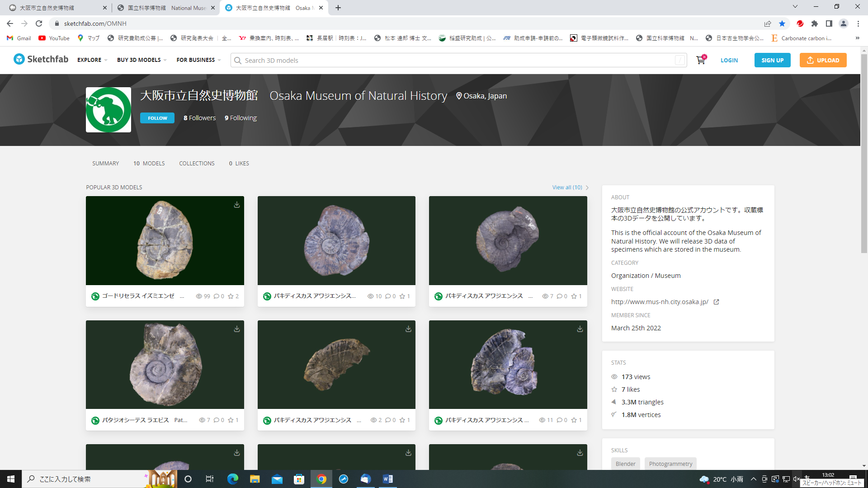Share this page via address bar icon

pos(768,23)
